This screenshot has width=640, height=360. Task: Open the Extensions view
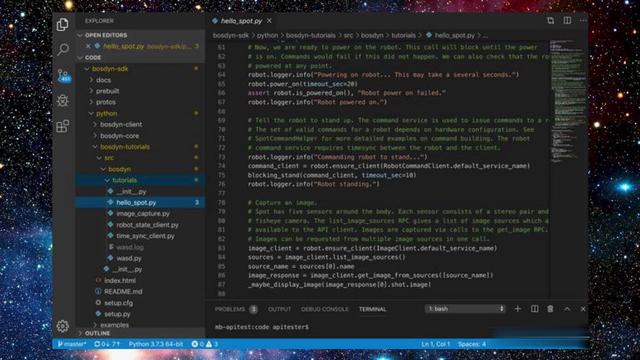point(62,126)
